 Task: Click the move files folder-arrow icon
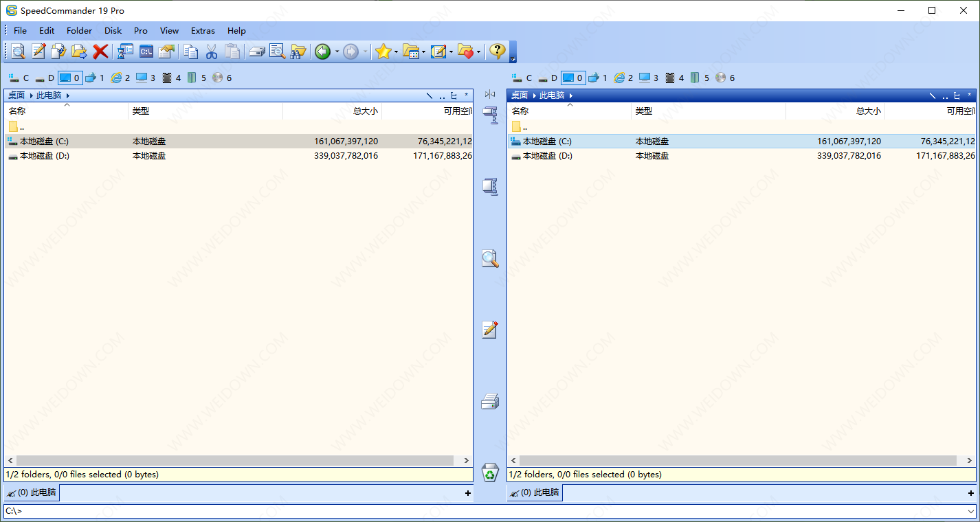(80, 52)
